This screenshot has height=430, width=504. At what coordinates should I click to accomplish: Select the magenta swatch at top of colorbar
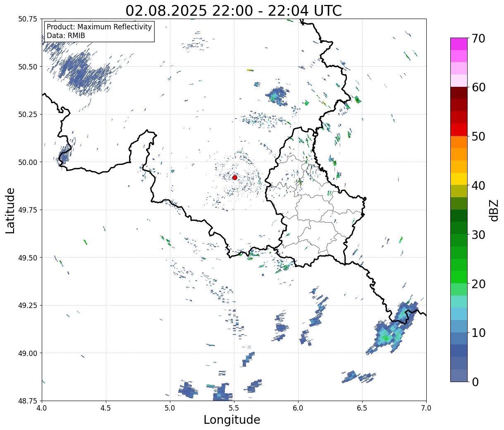pos(459,44)
